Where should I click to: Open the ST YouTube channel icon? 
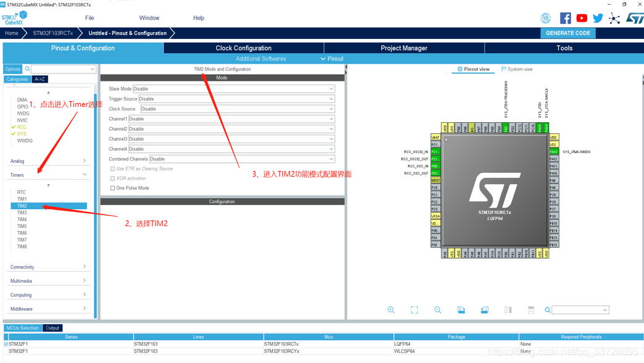582,18
